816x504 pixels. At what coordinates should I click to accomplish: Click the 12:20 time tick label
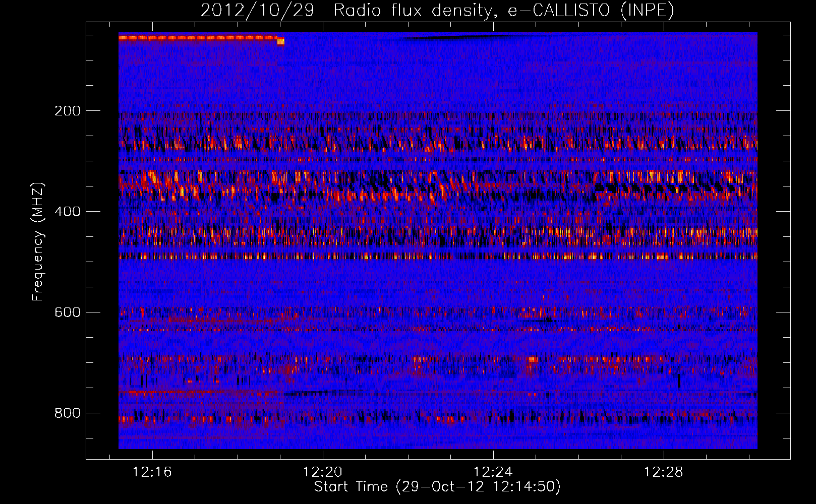[x=322, y=472]
